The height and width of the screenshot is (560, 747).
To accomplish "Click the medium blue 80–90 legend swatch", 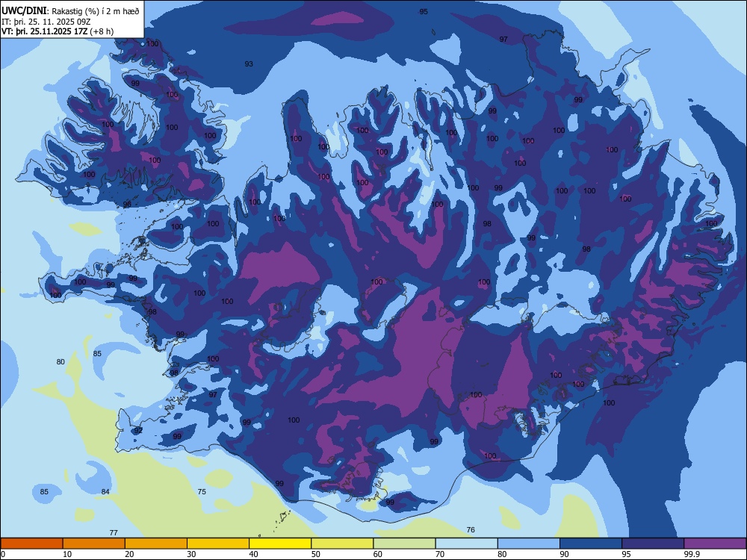I will 529,544.
